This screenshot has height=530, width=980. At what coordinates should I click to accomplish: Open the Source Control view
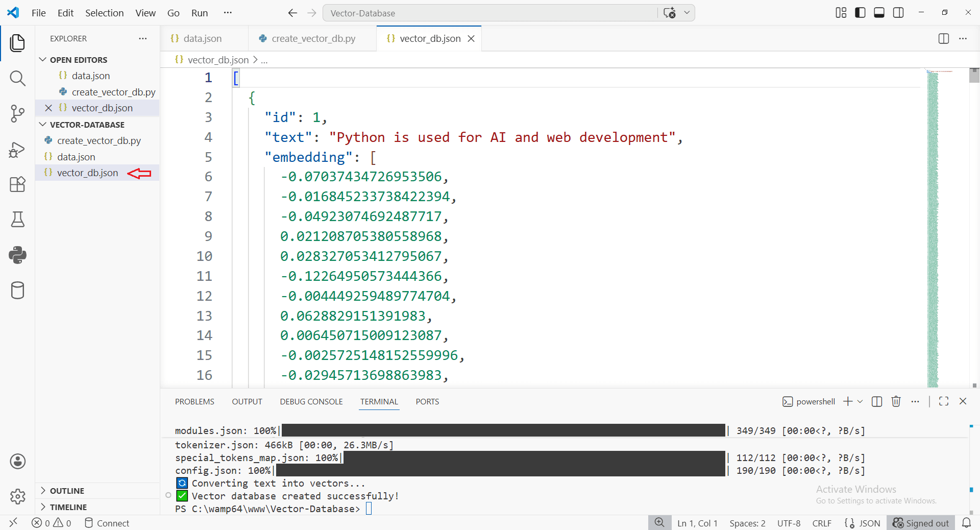coord(17,113)
